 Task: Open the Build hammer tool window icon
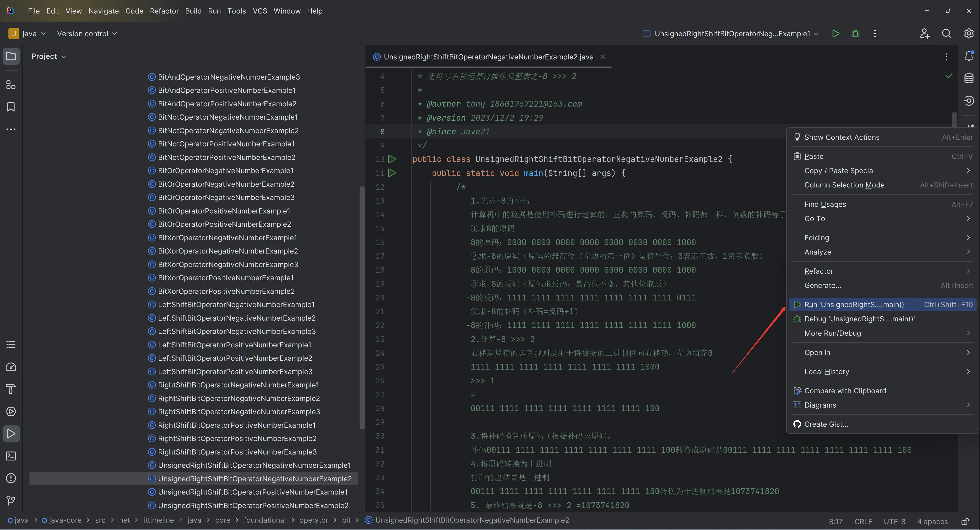click(11, 389)
